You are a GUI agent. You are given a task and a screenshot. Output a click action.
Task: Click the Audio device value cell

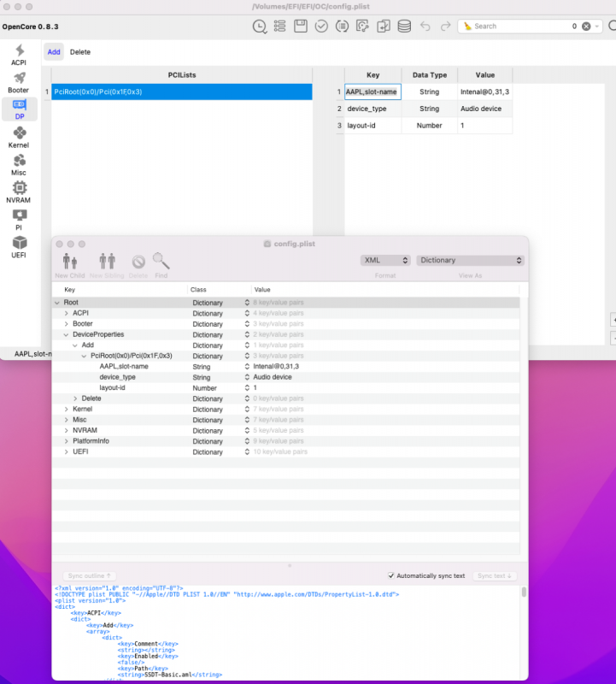click(x=484, y=109)
